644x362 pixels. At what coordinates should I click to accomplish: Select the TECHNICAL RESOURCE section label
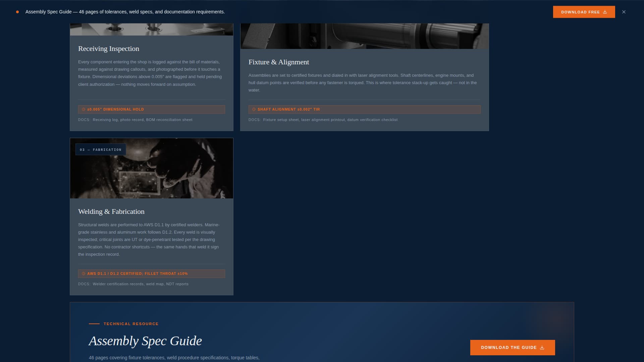(x=130, y=324)
